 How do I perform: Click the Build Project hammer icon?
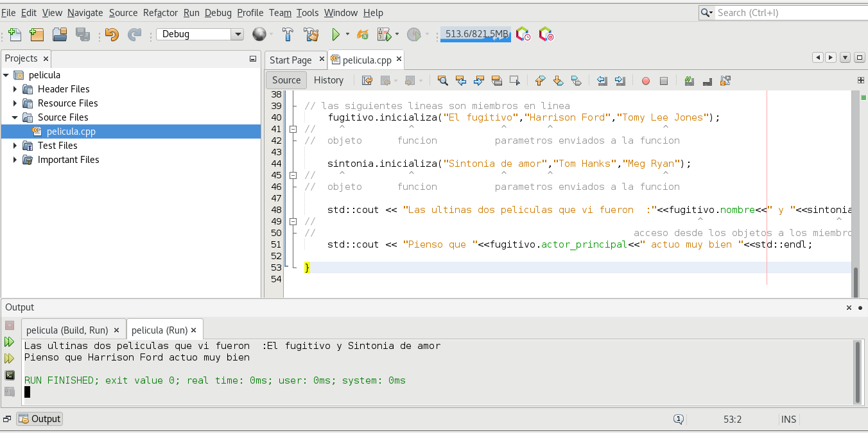pos(288,35)
